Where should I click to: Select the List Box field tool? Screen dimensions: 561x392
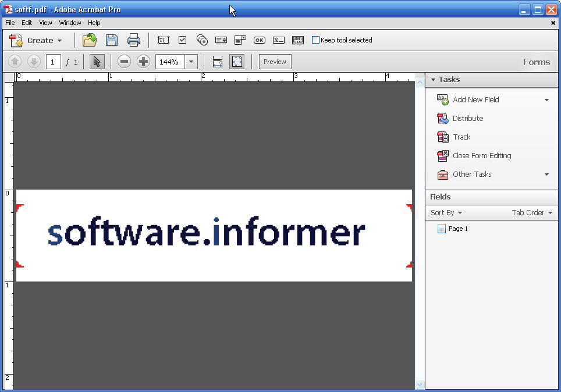click(221, 40)
